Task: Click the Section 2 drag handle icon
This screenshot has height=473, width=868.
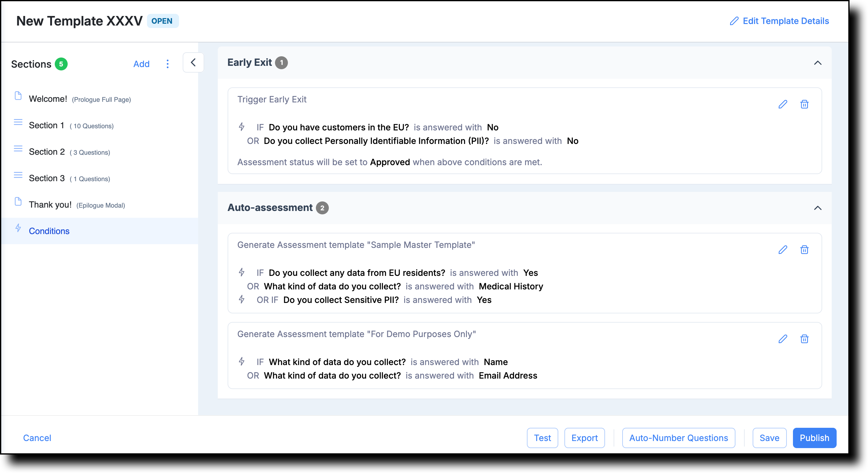Action: (x=18, y=149)
